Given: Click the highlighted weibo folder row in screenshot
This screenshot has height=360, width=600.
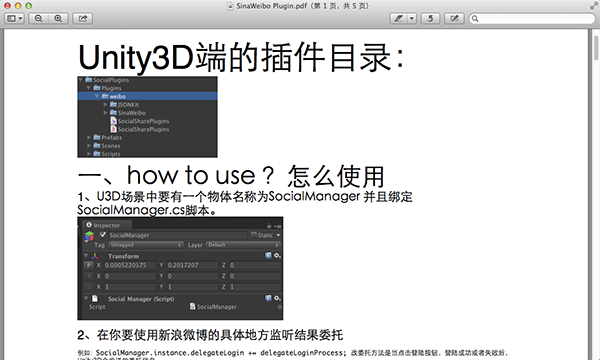Looking at the screenshot, I should click(147, 96).
